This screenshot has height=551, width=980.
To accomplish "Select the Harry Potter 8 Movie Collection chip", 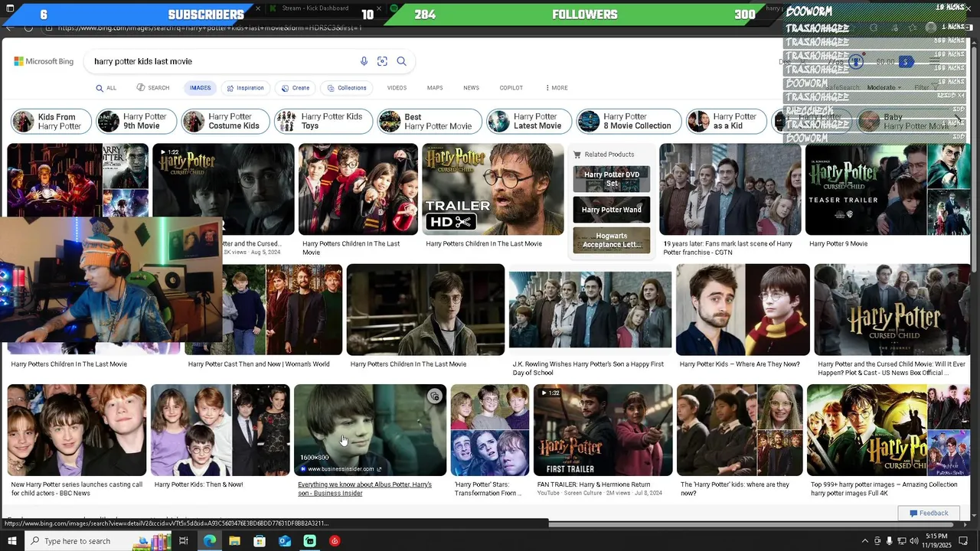I will pos(629,121).
